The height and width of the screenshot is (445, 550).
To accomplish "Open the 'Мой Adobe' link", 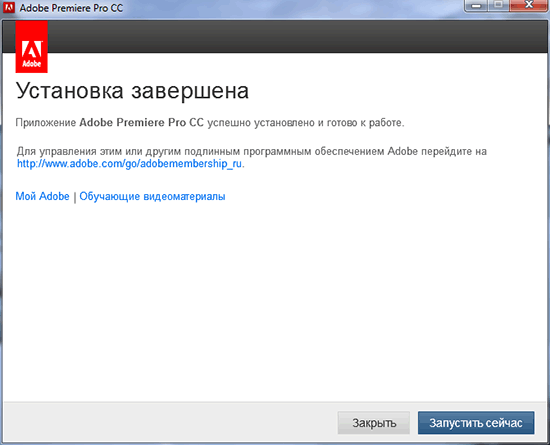I will [x=42, y=196].
